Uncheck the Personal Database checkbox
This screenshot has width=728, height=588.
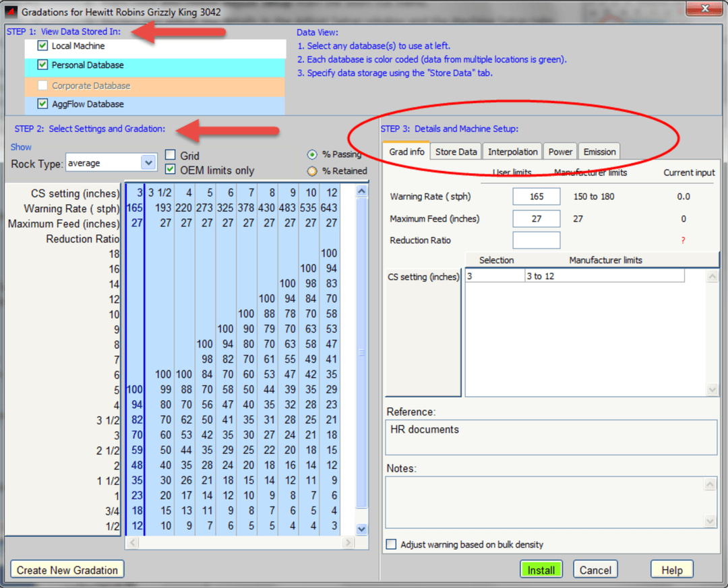point(43,65)
